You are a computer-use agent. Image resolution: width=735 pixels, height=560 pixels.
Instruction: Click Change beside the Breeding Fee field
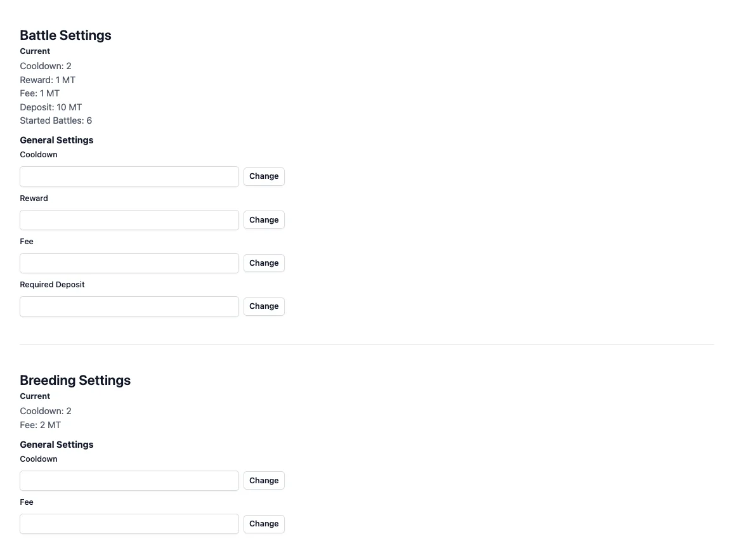(264, 524)
